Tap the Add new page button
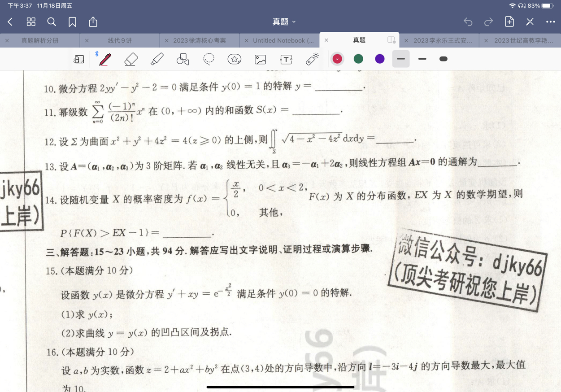Screen dimensions: 561x392 (509, 22)
